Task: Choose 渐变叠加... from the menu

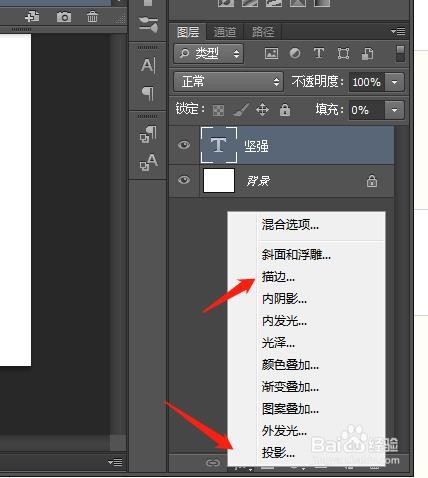Action: pos(290,387)
